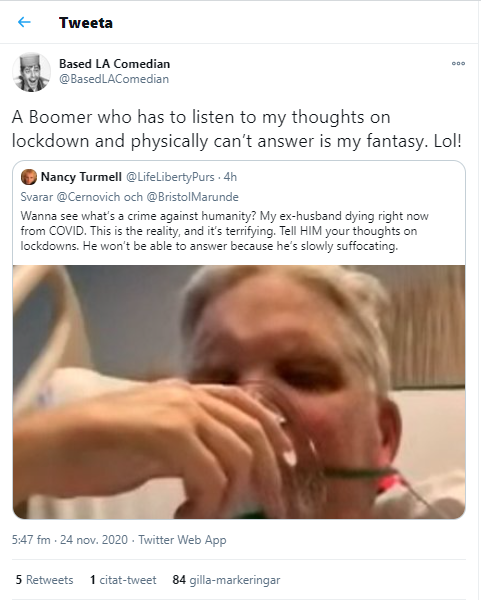The width and height of the screenshot is (481, 600).
Task: Open the quoted tweet's 4h timestamp
Action: 230,177
